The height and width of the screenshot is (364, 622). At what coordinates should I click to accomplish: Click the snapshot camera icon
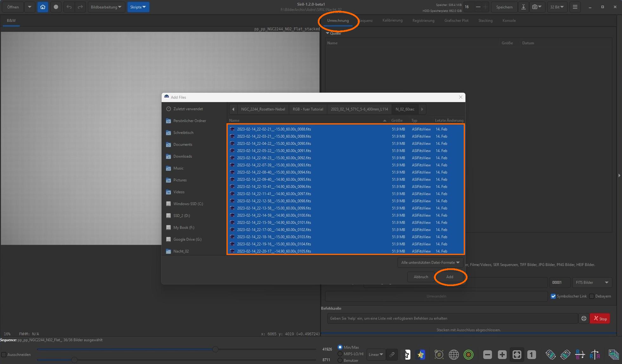(x=535, y=7)
